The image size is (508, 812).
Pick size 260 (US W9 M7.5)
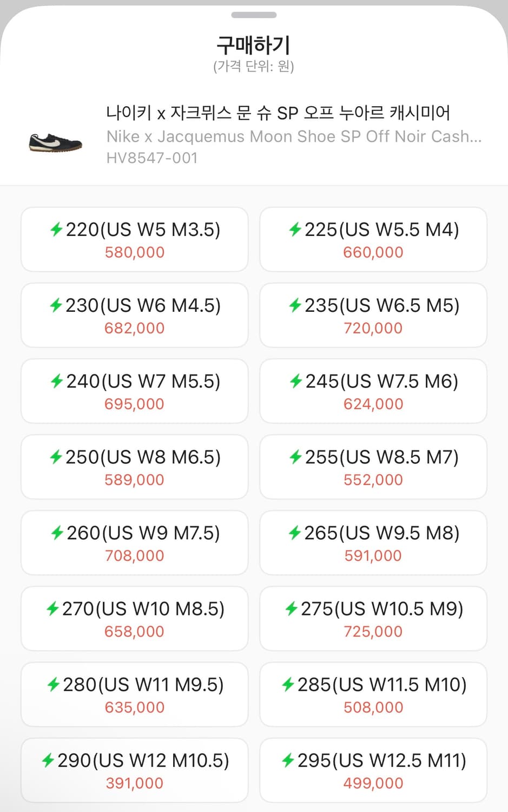[134, 543]
